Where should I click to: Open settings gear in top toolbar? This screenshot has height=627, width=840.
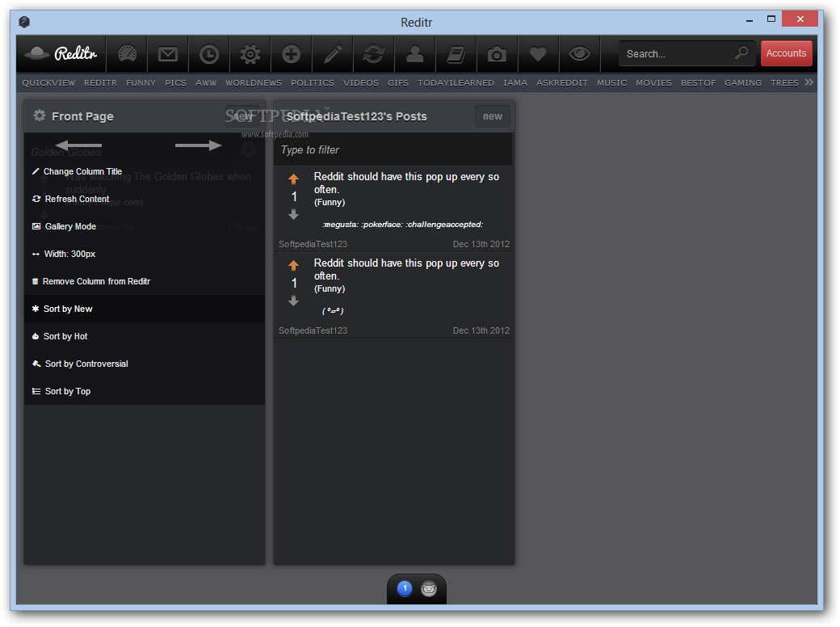coord(250,53)
